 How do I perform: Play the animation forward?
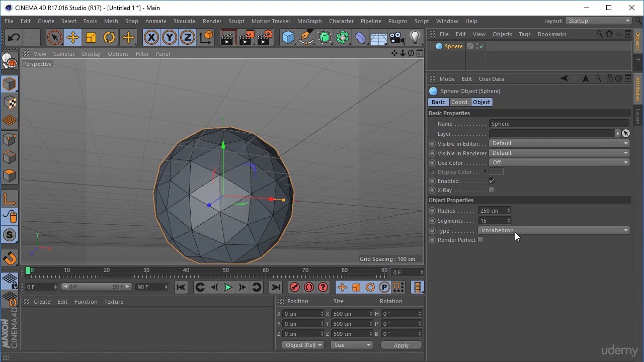click(228, 287)
